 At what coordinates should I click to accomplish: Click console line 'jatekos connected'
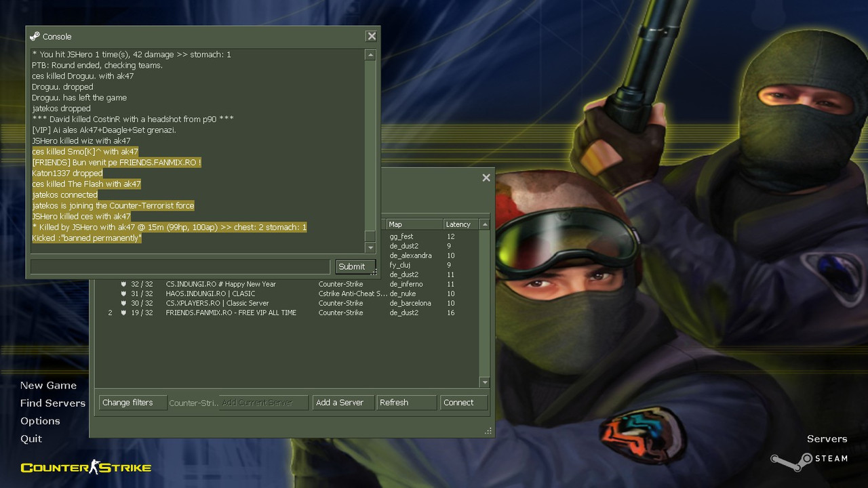(x=65, y=195)
